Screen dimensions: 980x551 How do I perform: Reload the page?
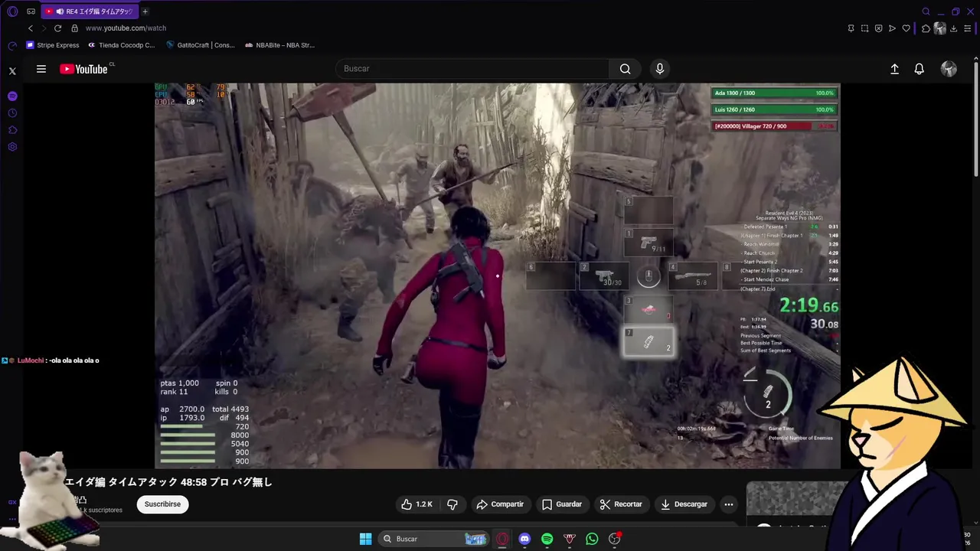click(58, 28)
